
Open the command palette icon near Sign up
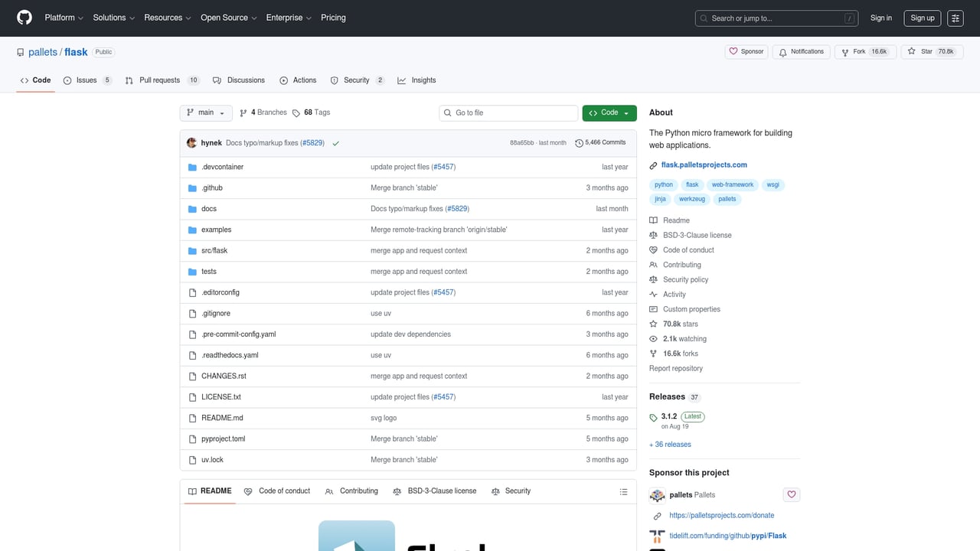955,18
